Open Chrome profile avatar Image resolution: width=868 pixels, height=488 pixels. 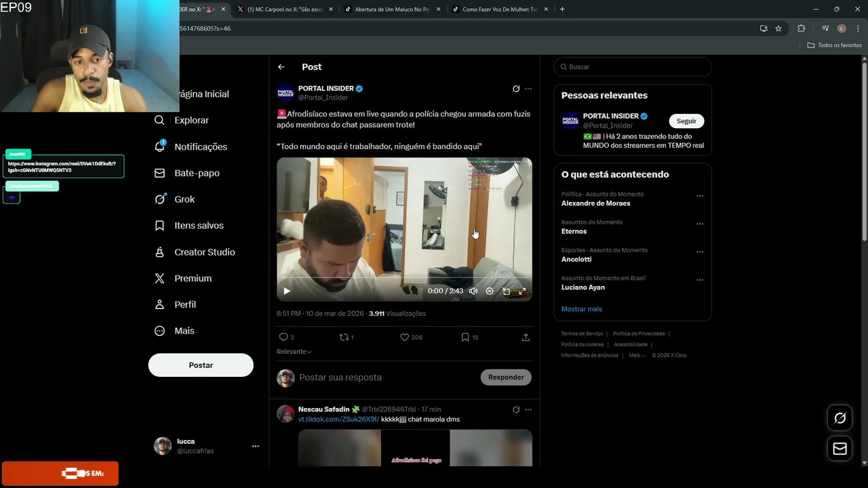(x=842, y=28)
